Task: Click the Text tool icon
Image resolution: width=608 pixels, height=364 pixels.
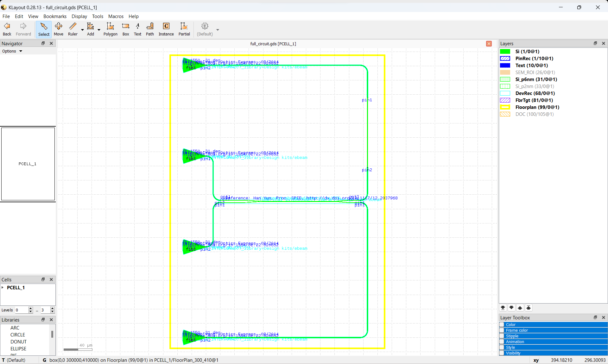Action: click(x=137, y=29)
